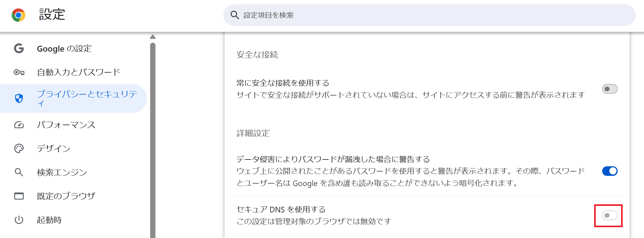The width and height of the screenshot is (644, 238).
Task: Click the palette design icon
Action: pyautogui.click(x=19, y=149)
